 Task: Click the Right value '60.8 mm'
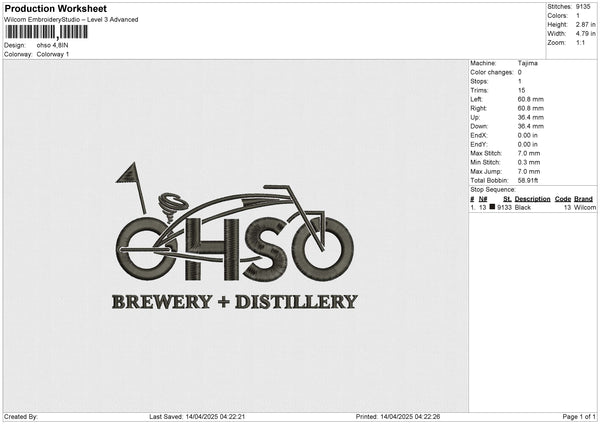[x=531, y=108]
